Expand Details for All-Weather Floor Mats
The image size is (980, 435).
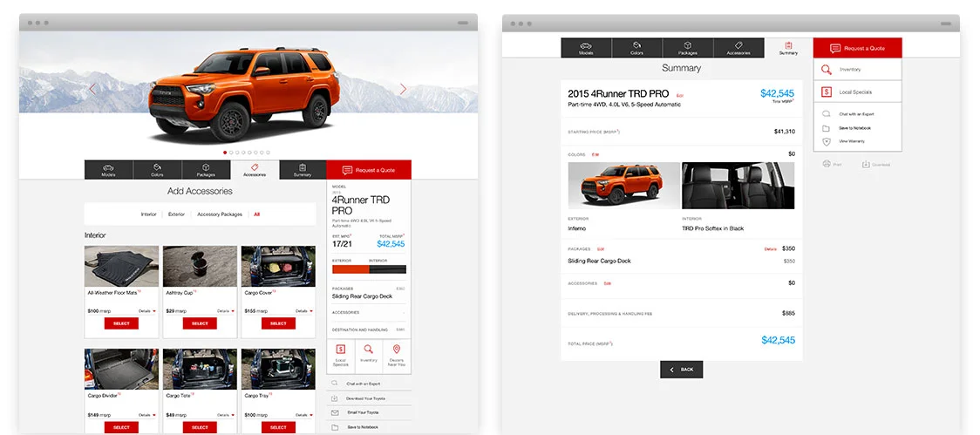click(147, 310)
